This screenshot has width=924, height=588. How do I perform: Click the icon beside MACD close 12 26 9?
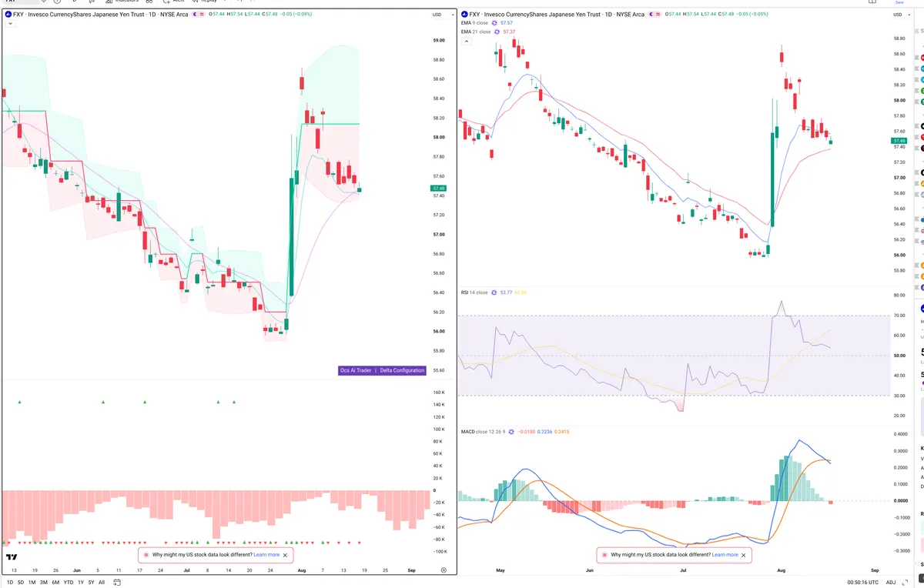click(x=511, y=432)
